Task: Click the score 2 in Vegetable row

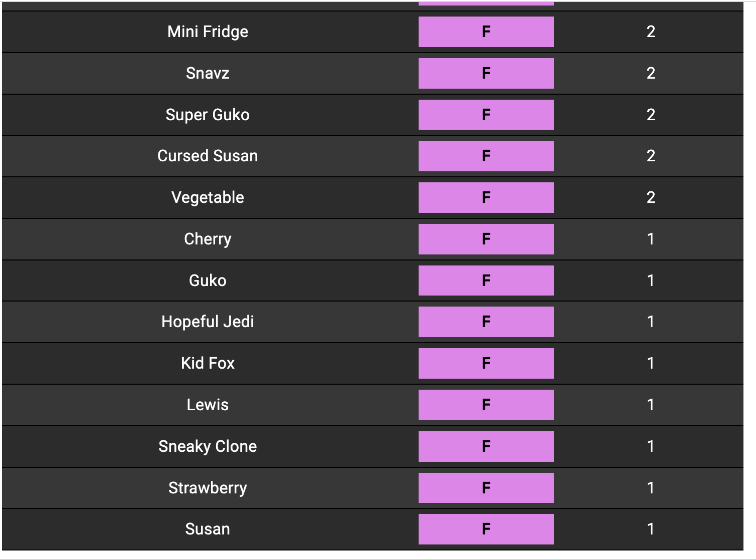Action: pos(651,197)
